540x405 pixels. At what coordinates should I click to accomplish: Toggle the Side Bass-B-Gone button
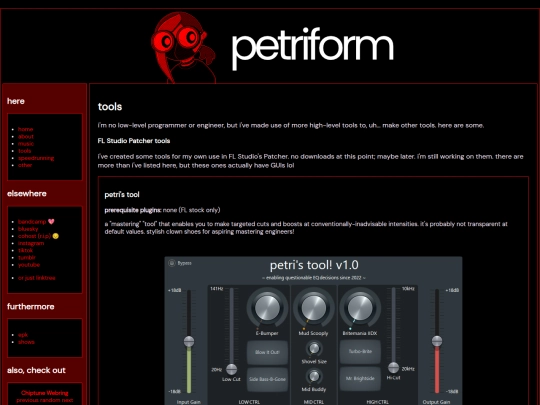point(267,379)
